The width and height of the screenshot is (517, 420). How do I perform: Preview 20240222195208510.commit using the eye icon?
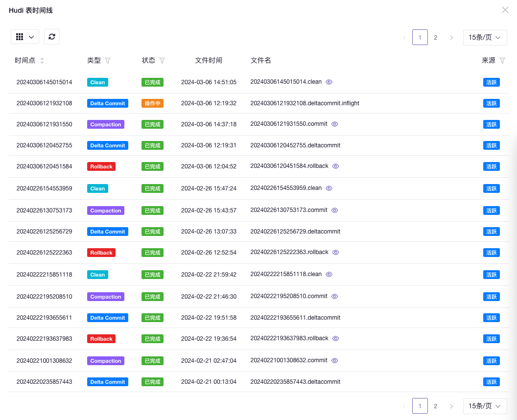pos(335,297)
